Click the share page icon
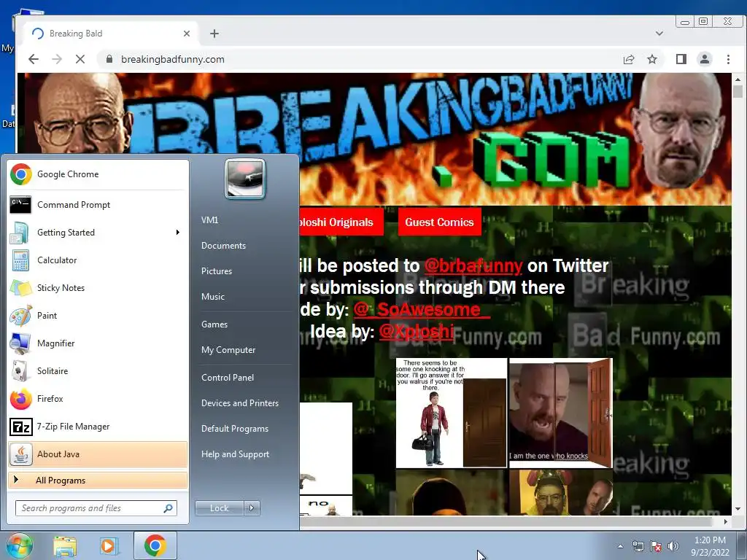This screenshot has height=560, width=747. tap(629, 59)
